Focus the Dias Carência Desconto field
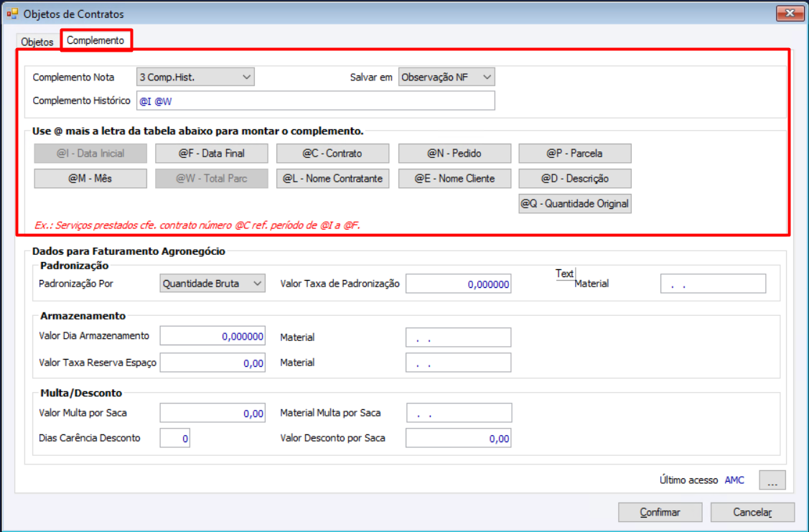 click(x=175, y=438)
